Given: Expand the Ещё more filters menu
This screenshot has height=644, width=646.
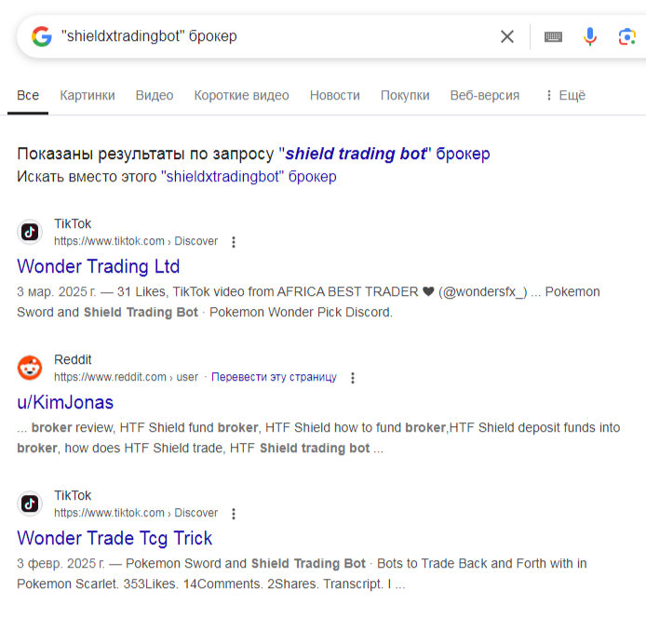Looking at the screenshot, I should 565,95.
